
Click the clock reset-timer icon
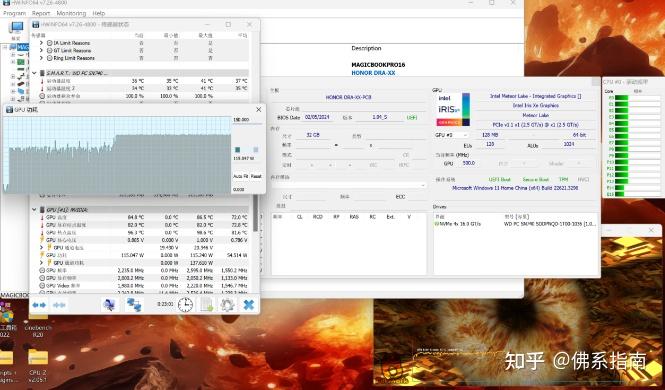(185, 304)
